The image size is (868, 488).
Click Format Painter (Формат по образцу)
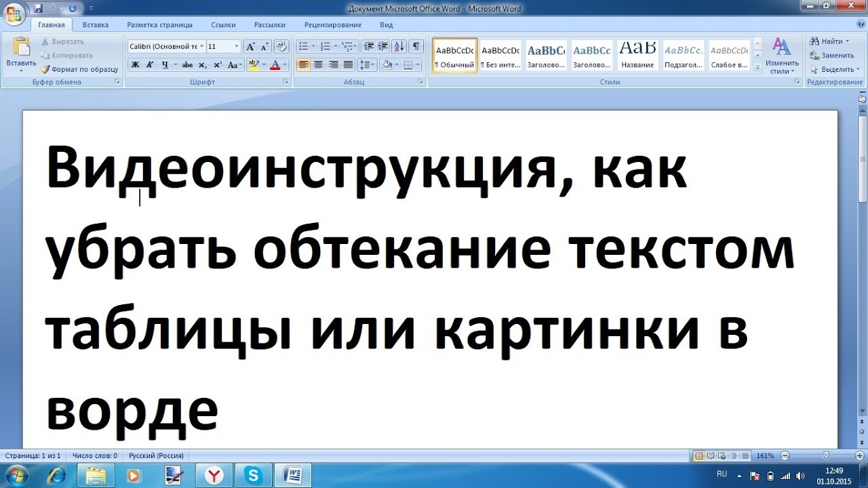79,69
